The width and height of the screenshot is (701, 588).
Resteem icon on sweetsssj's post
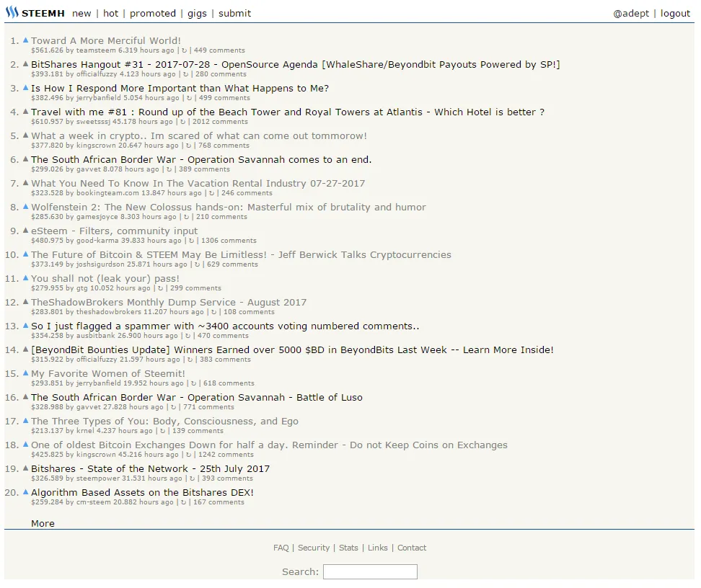183,122
